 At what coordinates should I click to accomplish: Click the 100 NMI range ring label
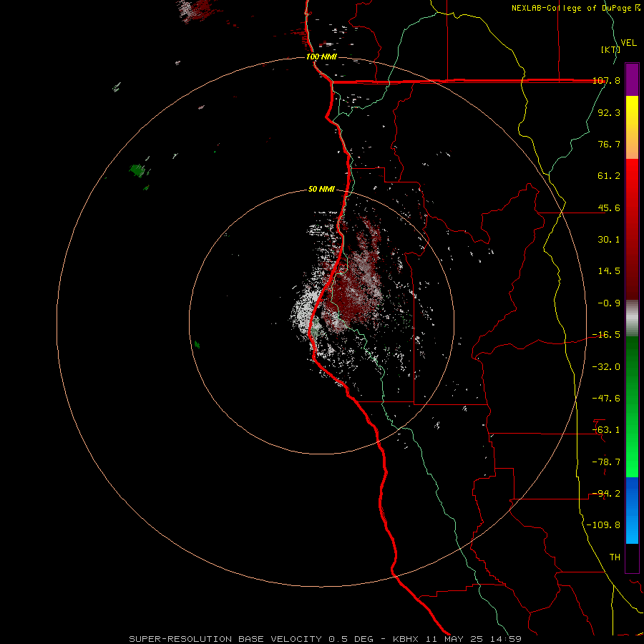(321, 57)
